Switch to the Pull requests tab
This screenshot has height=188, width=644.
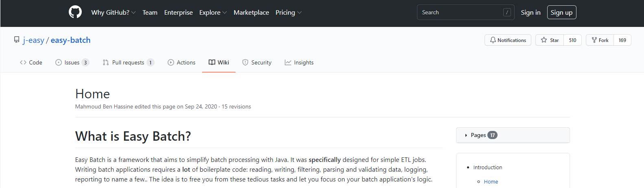click(x=128, y=62)
